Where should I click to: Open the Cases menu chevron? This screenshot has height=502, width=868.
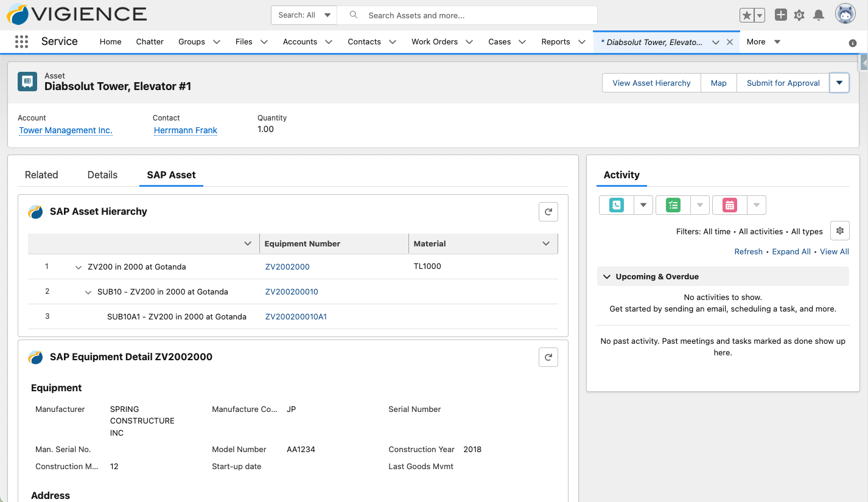523,42
